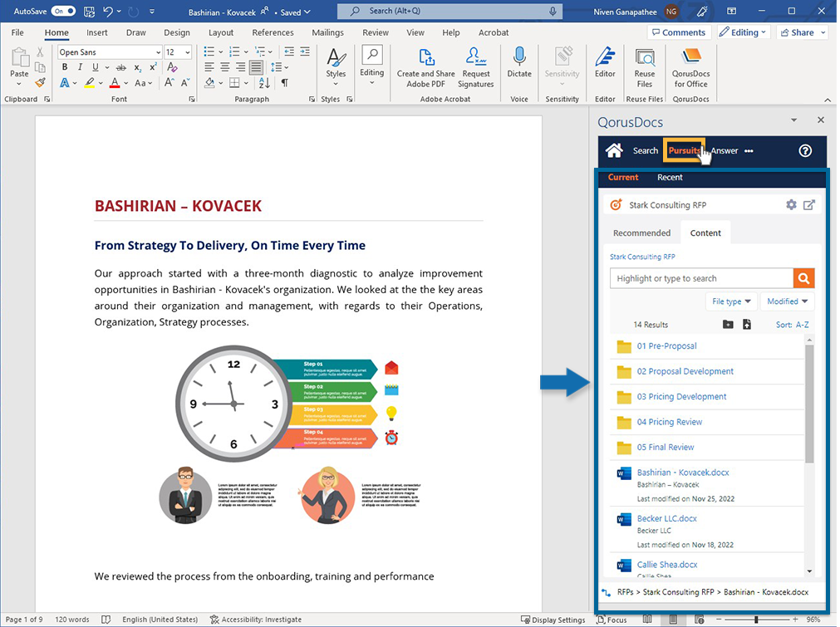
Task: Open the font size 12 dropdown
Action: (188, 52)
